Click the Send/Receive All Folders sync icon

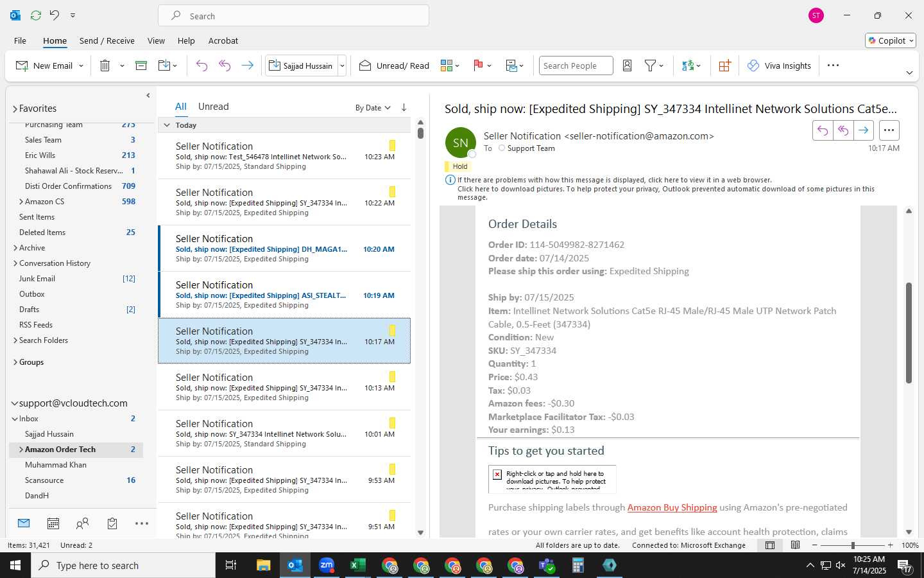(36, 15)
